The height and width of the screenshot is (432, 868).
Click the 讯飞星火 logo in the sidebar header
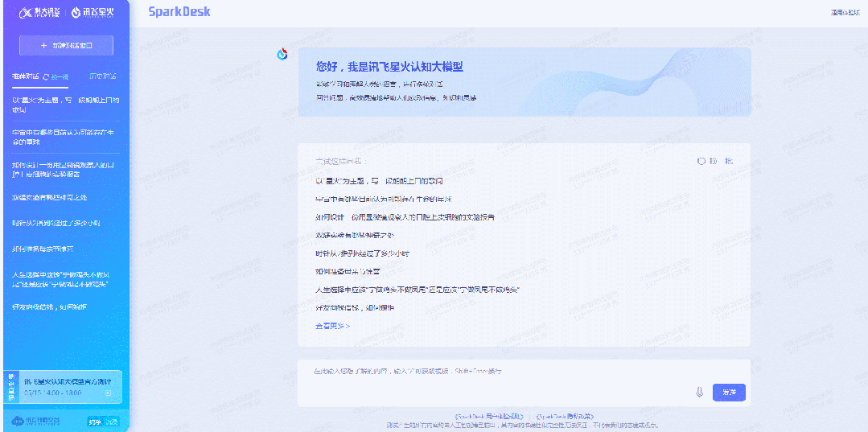[x=92, y=13]
